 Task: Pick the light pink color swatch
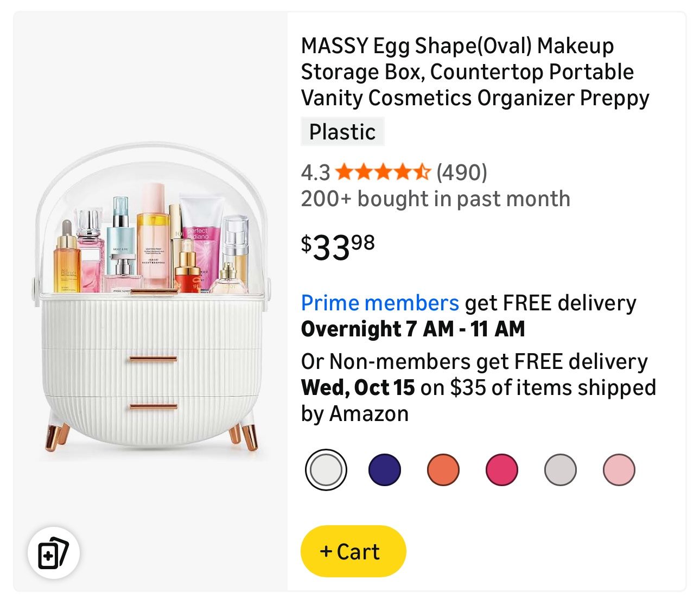point(619,470)
